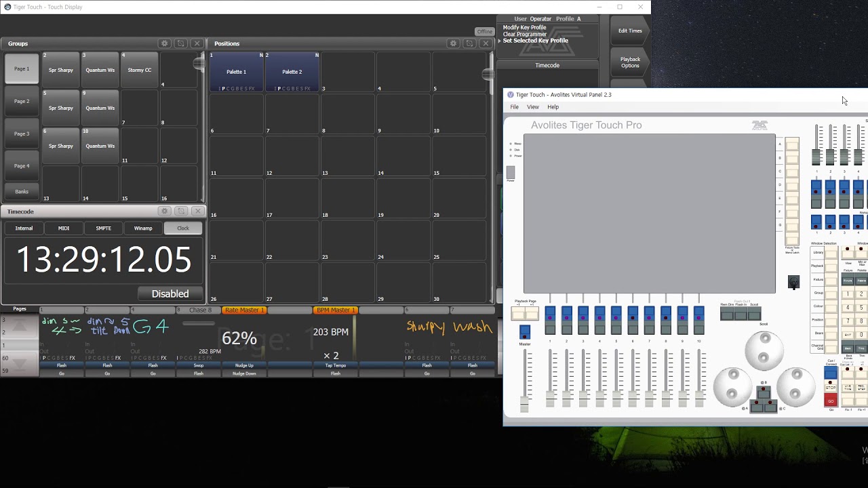Click playback pages down arrow
868x488 pixels.
[19, 364]
